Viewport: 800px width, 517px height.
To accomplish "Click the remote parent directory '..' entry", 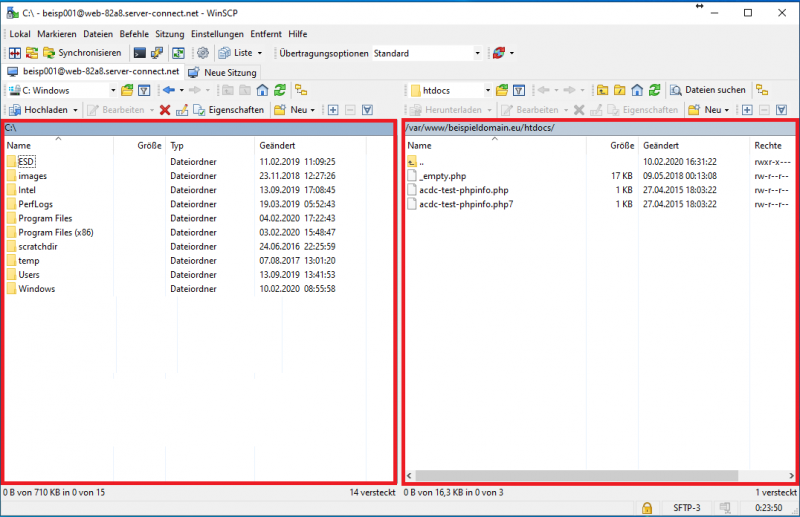I will pyautogui.click(x=421, y=162).
